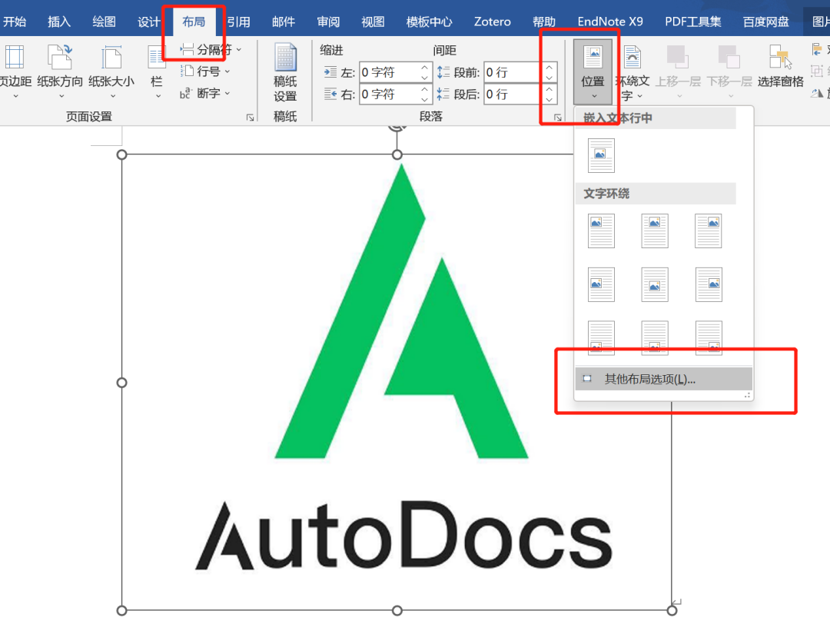The width and height of the screenshot is (830, 644).
Task: Open 其他布局选项 more layout options
Action: (x=664, y=379)
